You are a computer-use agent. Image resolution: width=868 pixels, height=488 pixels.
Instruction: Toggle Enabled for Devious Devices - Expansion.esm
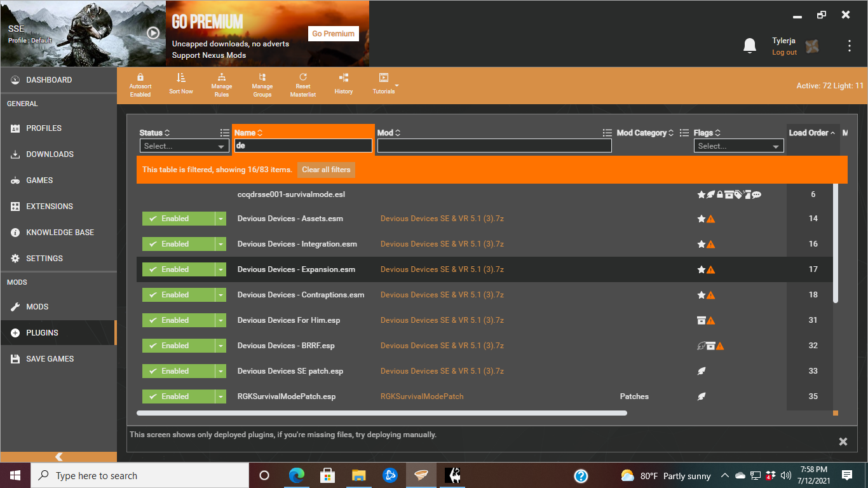(179, 269)
